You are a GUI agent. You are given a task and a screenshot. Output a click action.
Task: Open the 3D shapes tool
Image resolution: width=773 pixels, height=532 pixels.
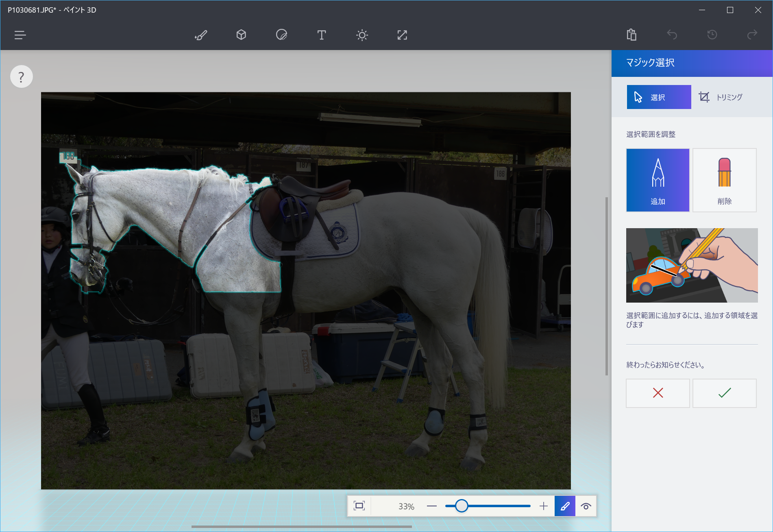[x=241, y=35]
